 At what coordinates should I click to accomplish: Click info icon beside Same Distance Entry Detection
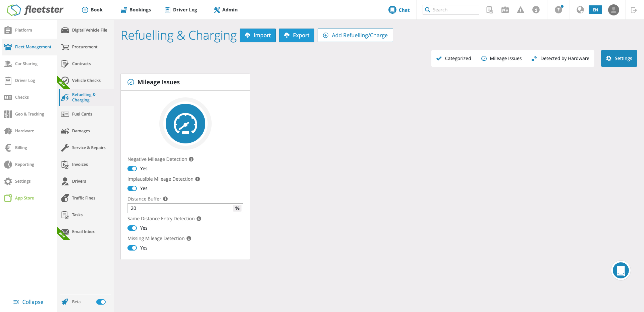pyautogui.click(x=199, y=219)
